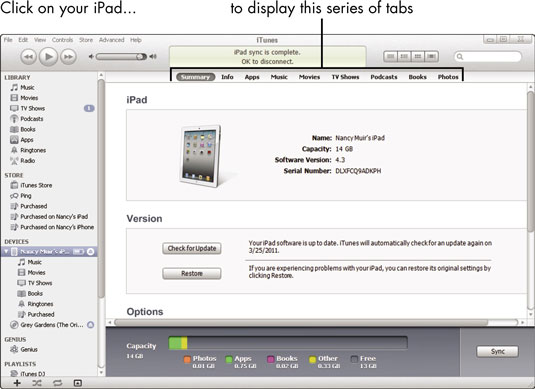Switch to the Podcasts tab
Image resolution: width=535 pixels, height=389 pixels.
[x=384, y=77]
